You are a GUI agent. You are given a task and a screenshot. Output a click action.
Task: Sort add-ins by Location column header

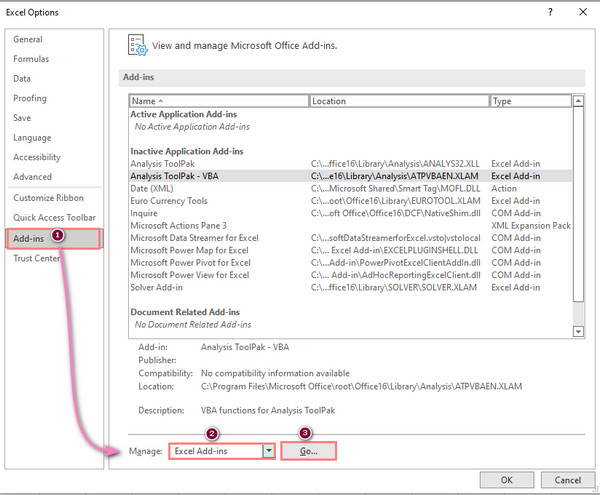tap(399, 101)
